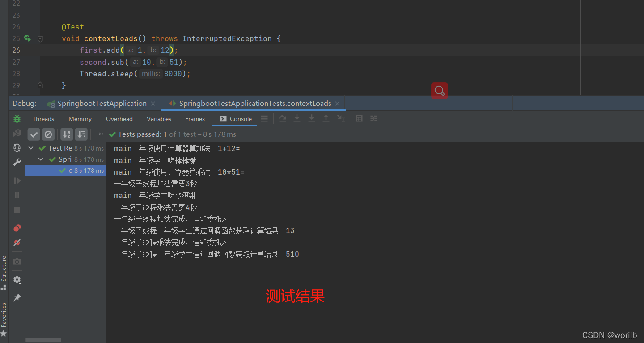
Task: Click run test gutter icon on line 25
Action: pyautogui.click(x=27, y=38)
